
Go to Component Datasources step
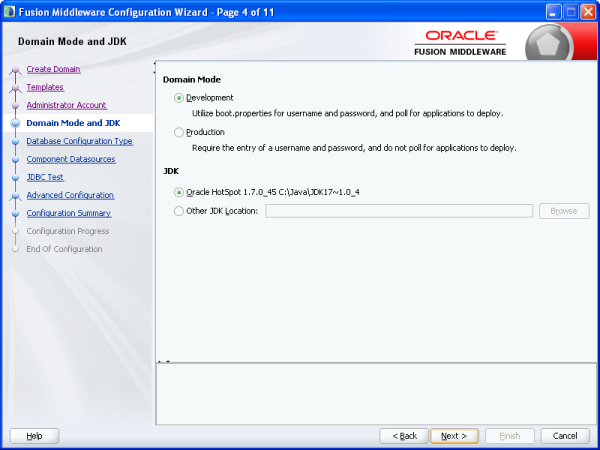click(x=70, y=159)
